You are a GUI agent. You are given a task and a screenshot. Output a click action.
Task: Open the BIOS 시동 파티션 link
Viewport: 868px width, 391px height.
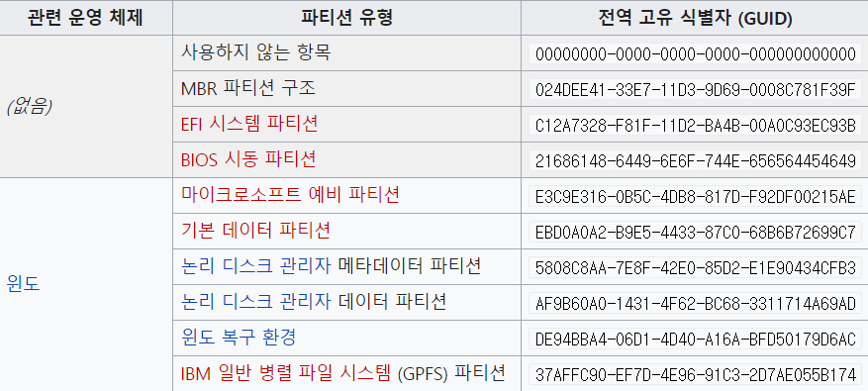click(x=248, y=159)
